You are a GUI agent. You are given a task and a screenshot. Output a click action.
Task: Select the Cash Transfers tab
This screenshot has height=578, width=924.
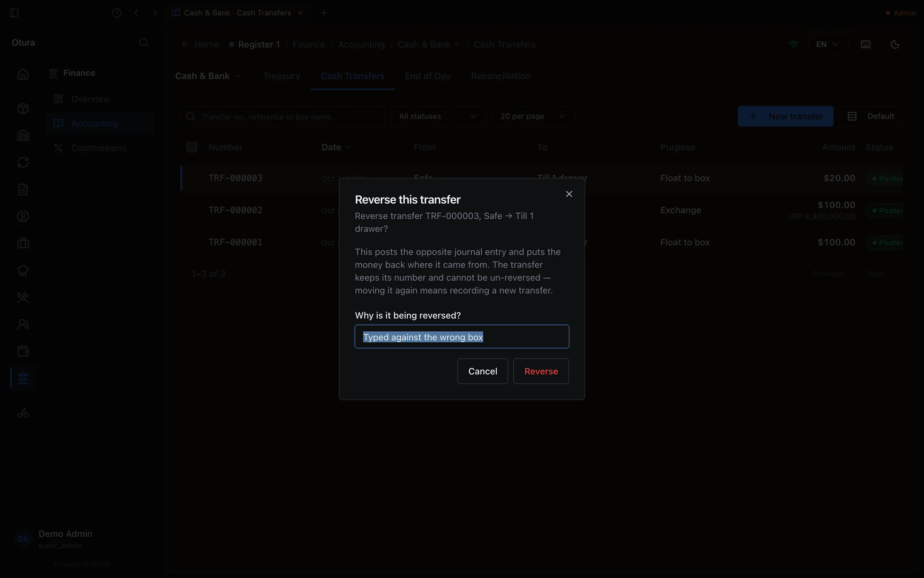[x=352, y=76]
